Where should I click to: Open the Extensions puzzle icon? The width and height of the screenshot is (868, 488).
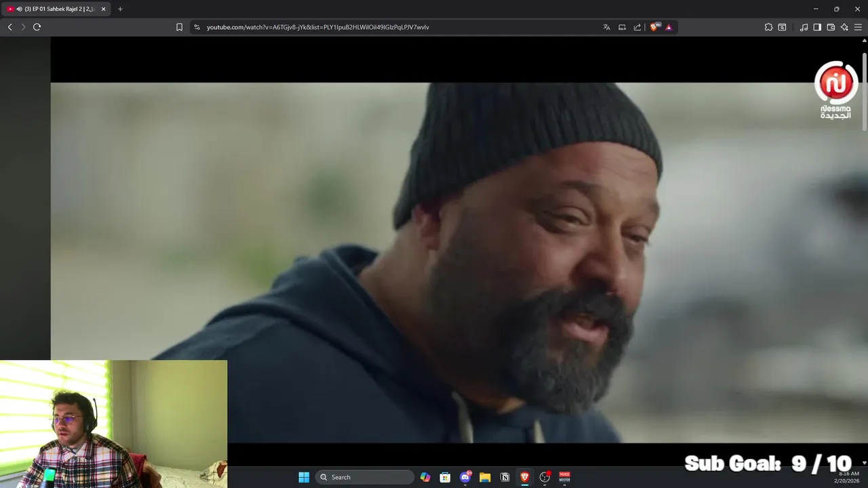(x=768, y=27)
